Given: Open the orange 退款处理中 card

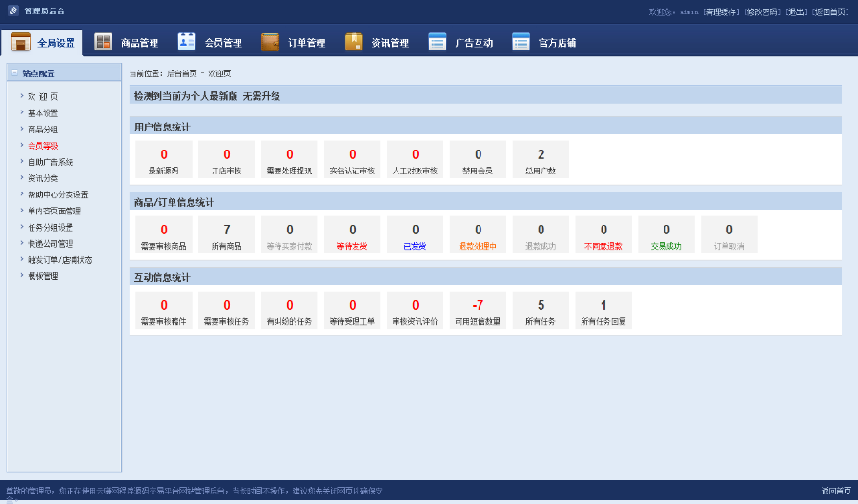Looking at the screenshot, I should point(479,234).
